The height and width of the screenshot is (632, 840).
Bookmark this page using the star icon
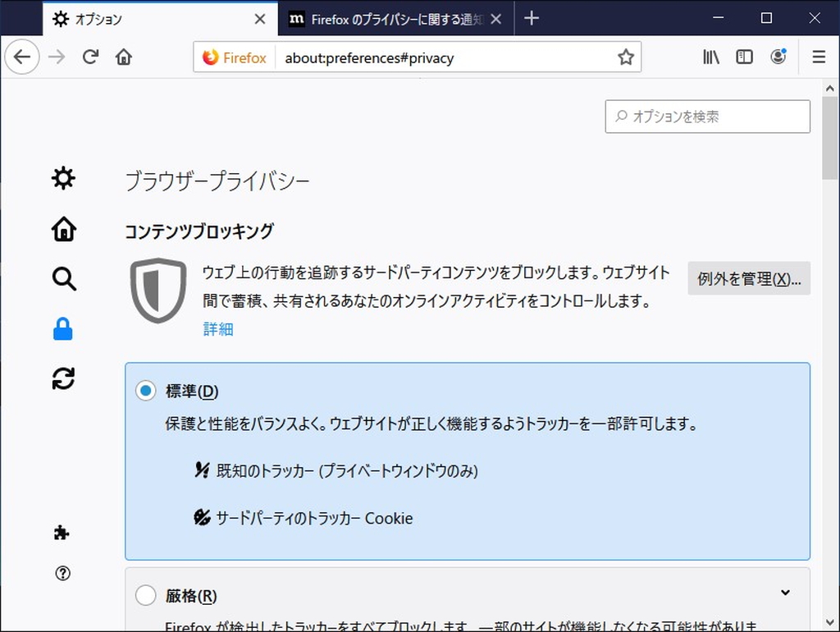pyautogui.click(x=626, y=57)
